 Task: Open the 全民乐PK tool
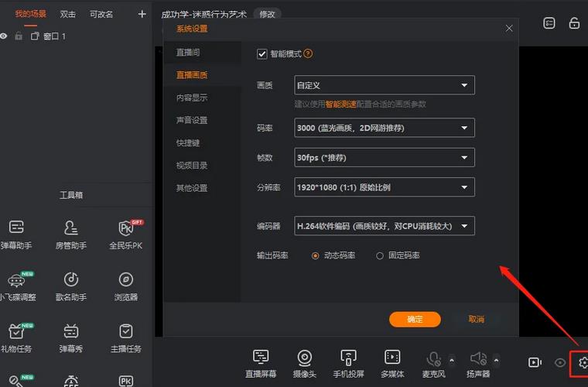[x=126, y=228]
